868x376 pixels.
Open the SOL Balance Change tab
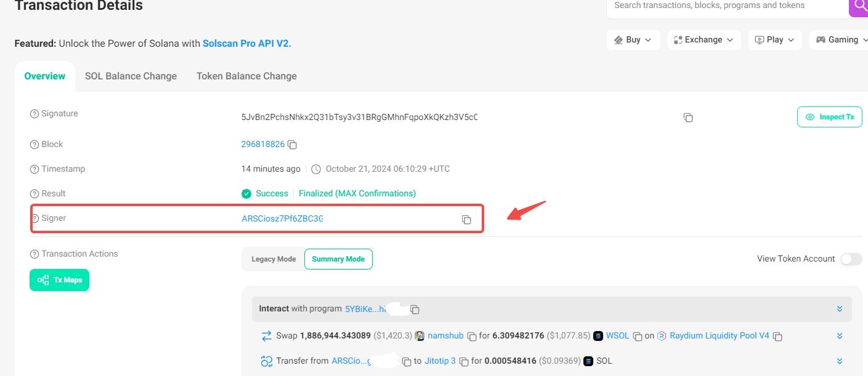click(131, 76)
